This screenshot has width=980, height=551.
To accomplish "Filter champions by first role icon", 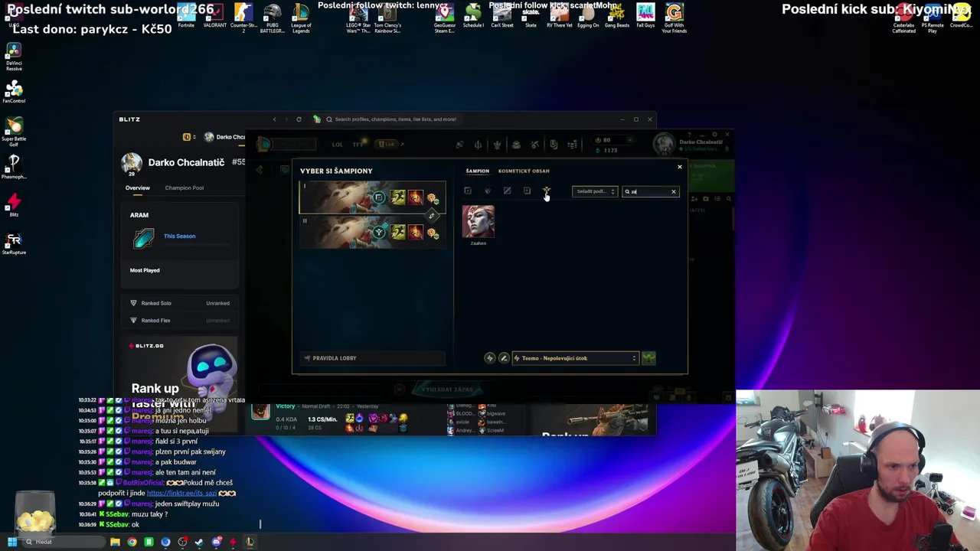I will 468,191.
